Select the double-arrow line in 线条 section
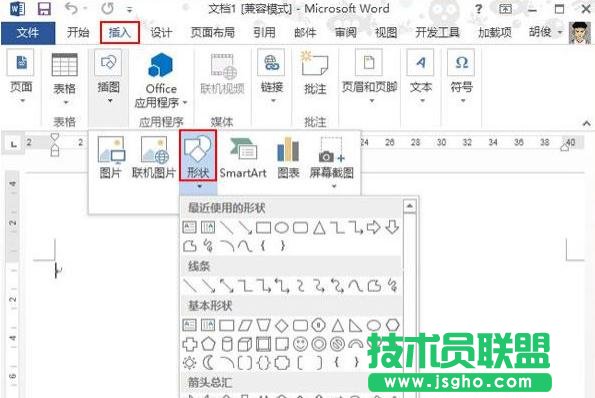The width and height of the screenshot is (595, 398). (x=227, y=286)
